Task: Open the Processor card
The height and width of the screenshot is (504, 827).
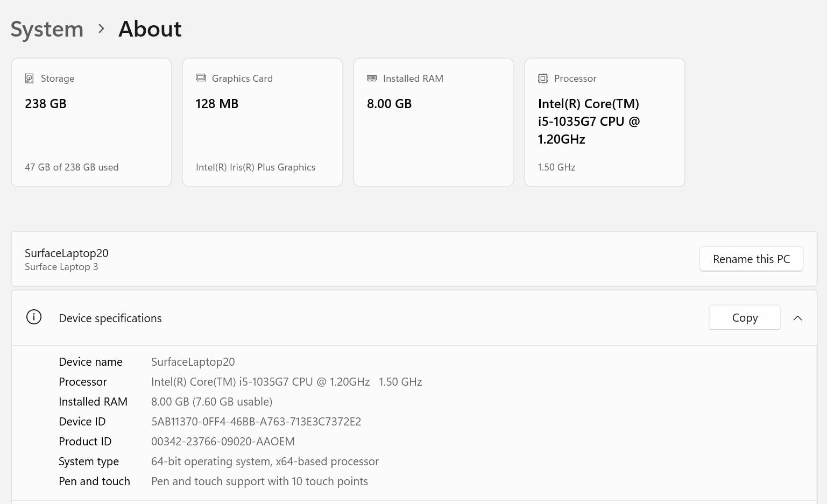Action: tap(605, 122)
